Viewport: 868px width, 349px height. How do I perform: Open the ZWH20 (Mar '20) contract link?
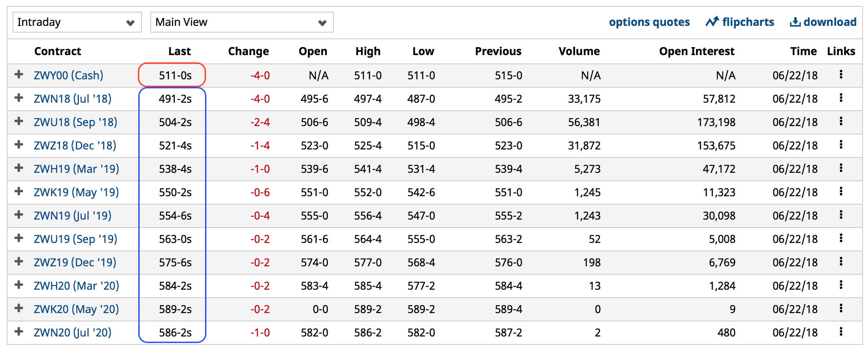pos(76,286)
